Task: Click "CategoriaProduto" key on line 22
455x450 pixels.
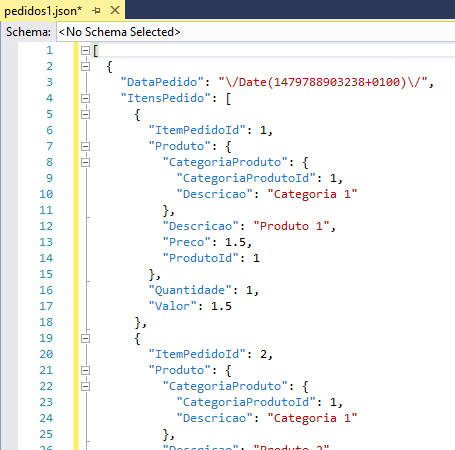Action: pos(225,386)
